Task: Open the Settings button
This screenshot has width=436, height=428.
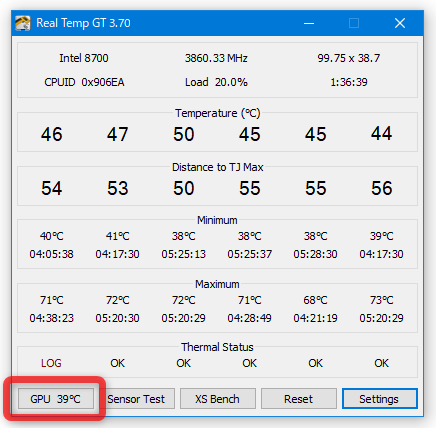Action: [x=380, y=398]
